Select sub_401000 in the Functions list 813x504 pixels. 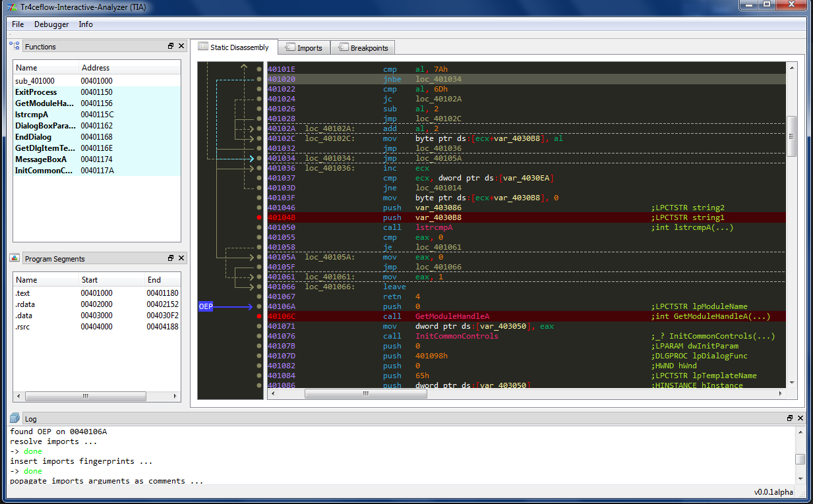(97, 81)
